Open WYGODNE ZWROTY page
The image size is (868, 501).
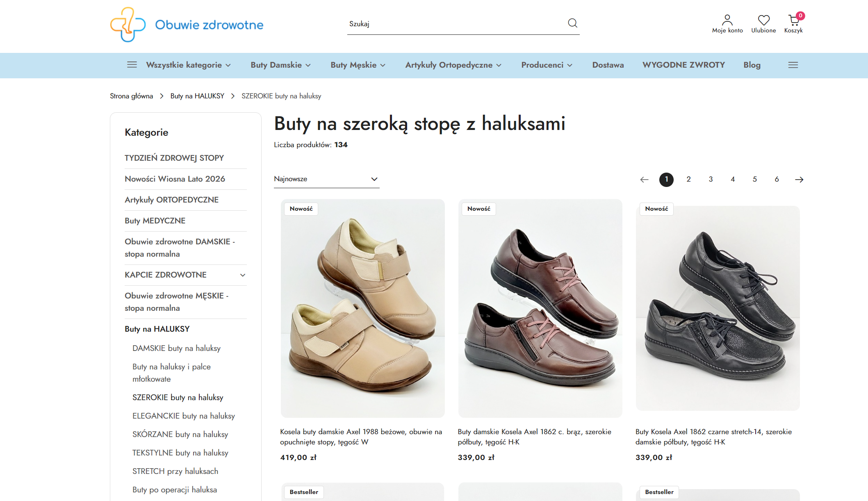pos(683,65)
